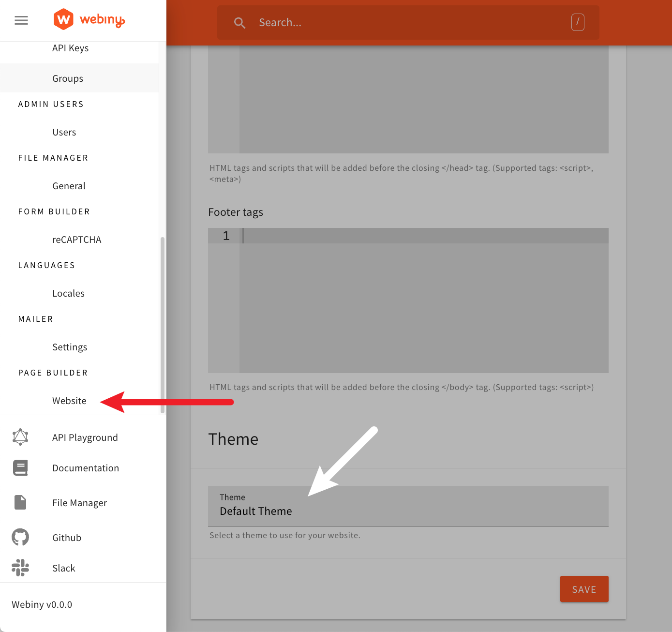Open General under File Manager

click(69, 185)
